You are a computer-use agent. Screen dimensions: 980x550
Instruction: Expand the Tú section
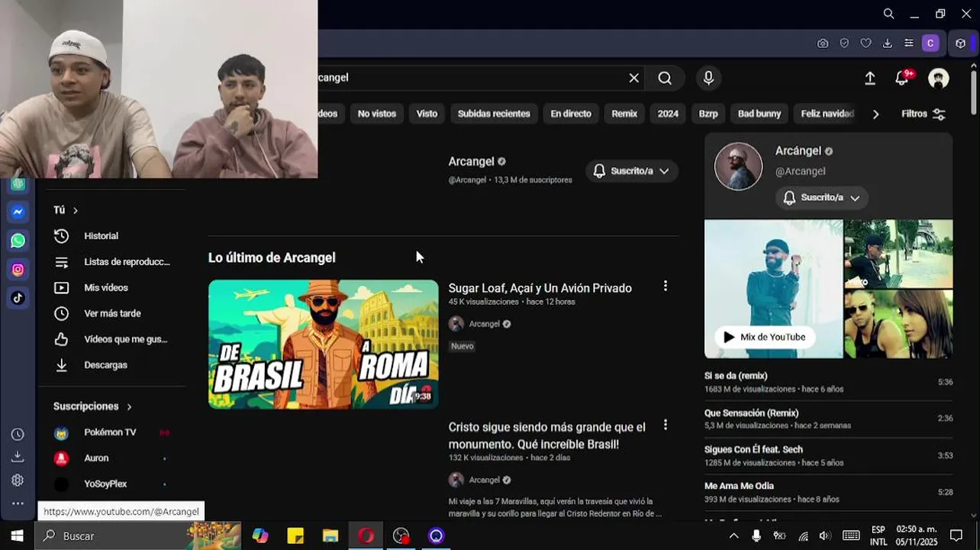point(66,210)
